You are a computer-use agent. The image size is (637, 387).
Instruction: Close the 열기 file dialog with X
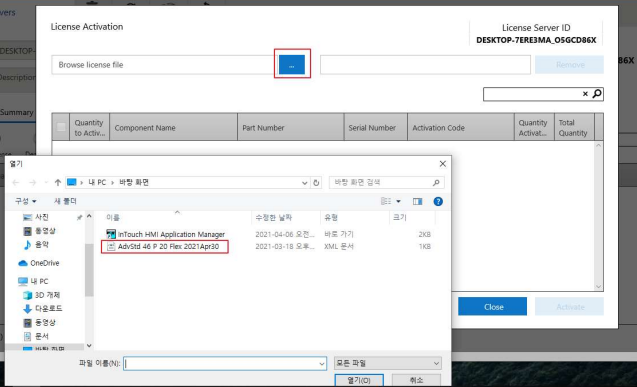tap(443, 164)
